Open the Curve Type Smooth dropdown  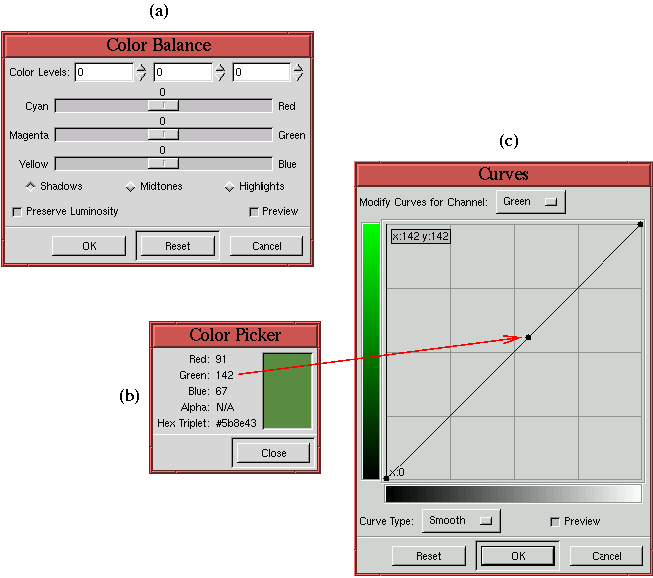(460, 521)
